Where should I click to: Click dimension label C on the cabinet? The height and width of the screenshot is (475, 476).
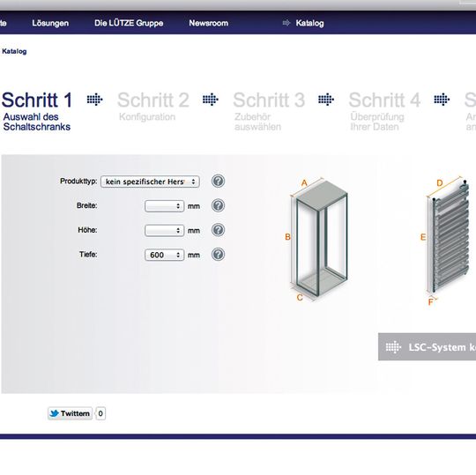pyautogui.click(x=300, y=298)
